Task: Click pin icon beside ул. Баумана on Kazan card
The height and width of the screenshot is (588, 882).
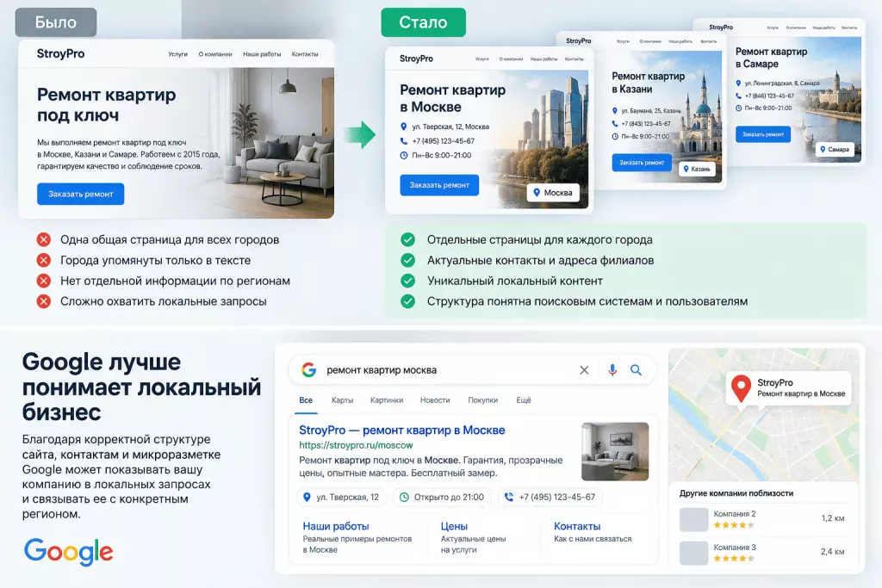Action: click(x=615, y=111)
